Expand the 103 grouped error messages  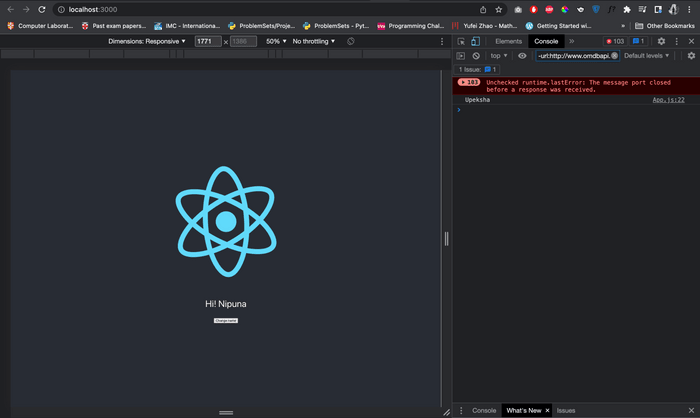468,82
